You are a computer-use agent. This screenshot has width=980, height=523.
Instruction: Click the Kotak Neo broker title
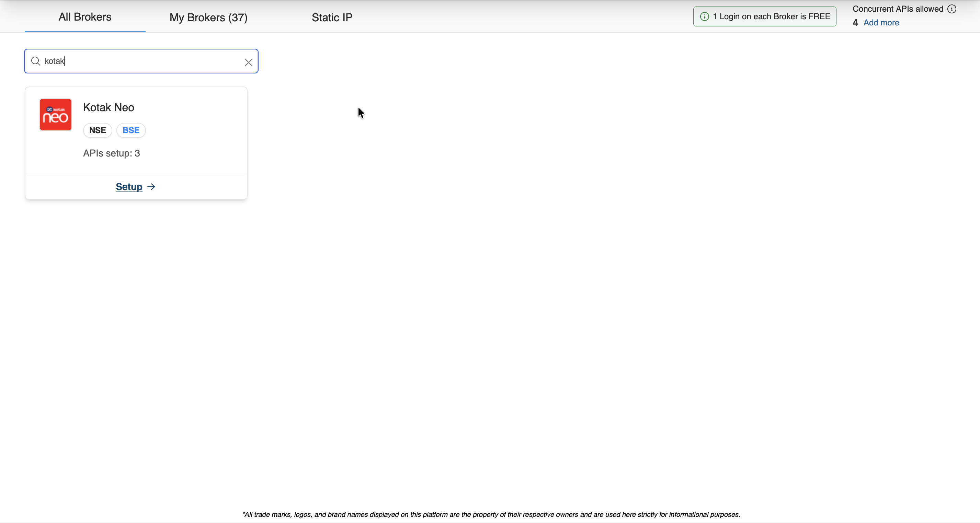(x=109, y=107)
